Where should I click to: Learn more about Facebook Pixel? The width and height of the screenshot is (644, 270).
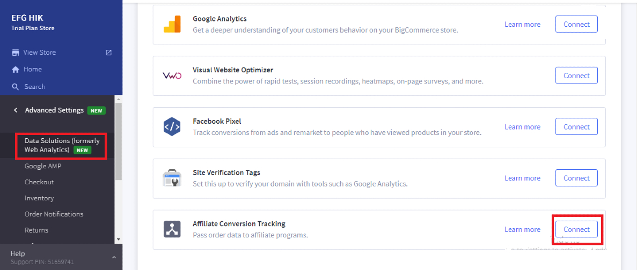point(522,127)
